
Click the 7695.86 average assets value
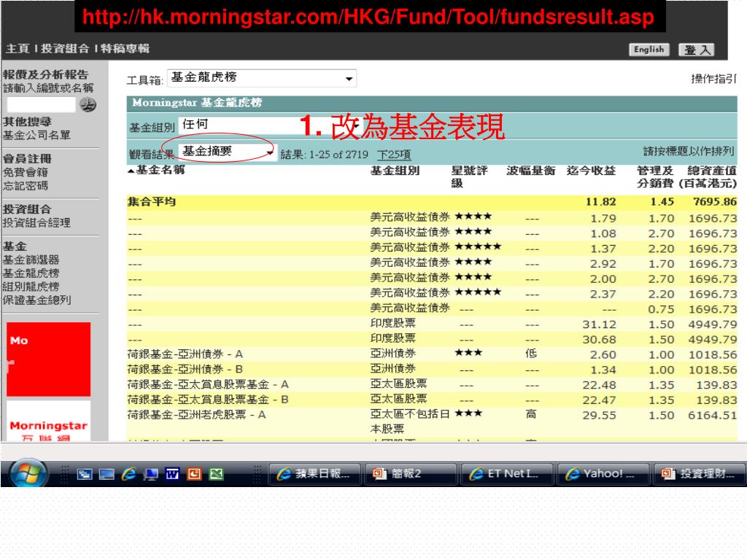click(x=715, y=202)
